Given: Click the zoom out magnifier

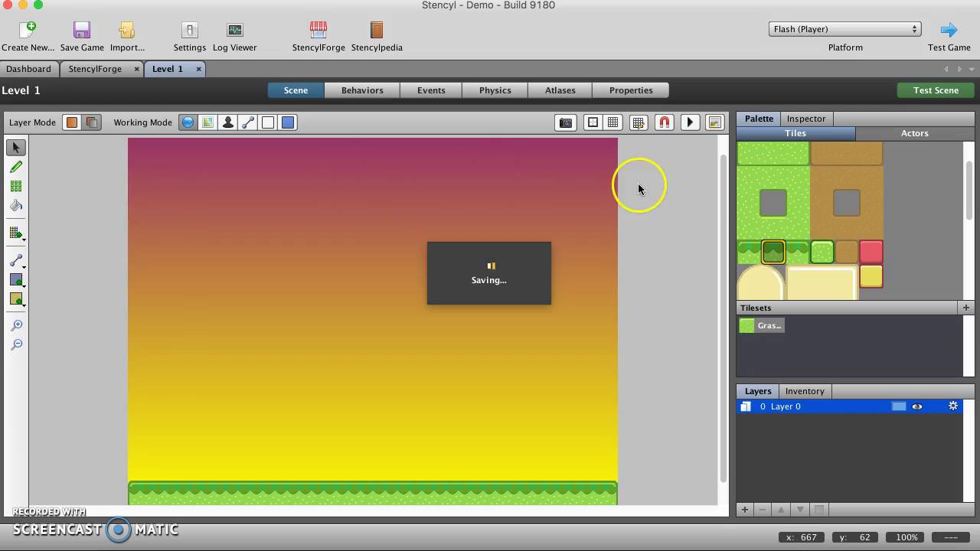Looking at the screenshot, I should pyautogui.click(x=15, y=344).
